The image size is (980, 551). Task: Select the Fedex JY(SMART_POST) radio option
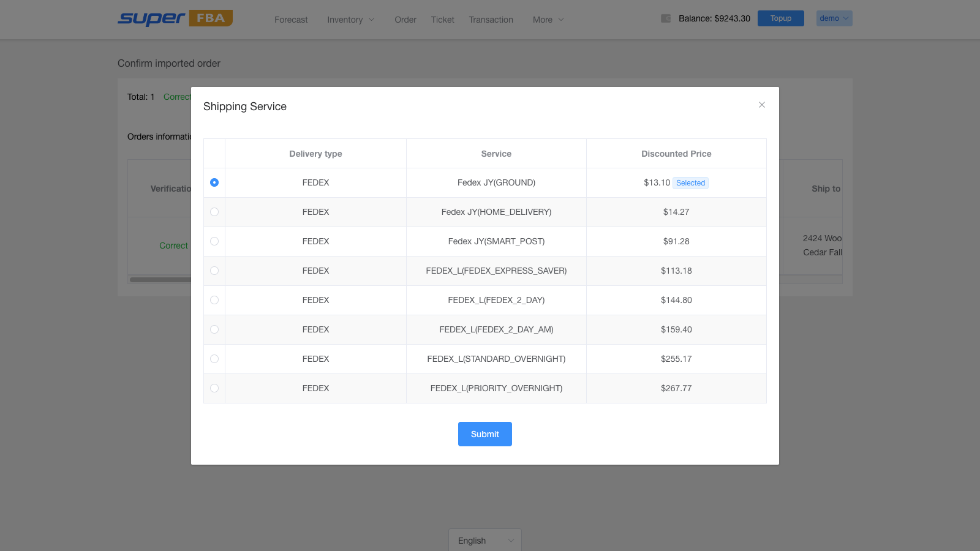point(214,241)
